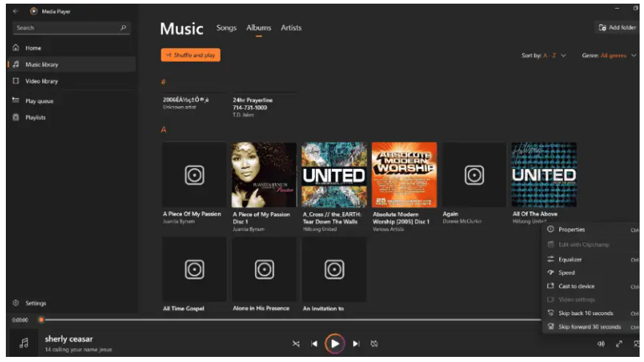Image resolution: width=644 pixels, height=362 pixels.
Task: Click the Playlists icon
Action: pyautogui.click(x=15, y=117)
